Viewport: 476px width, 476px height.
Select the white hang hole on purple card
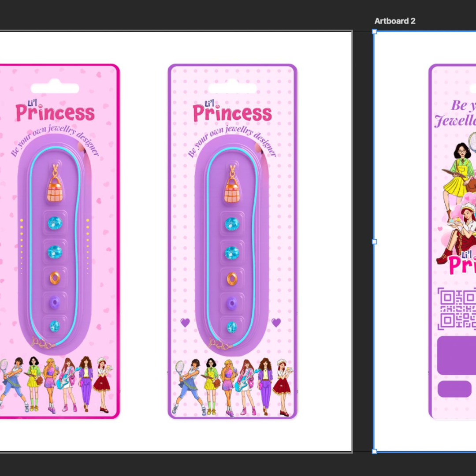click(232, 86)
